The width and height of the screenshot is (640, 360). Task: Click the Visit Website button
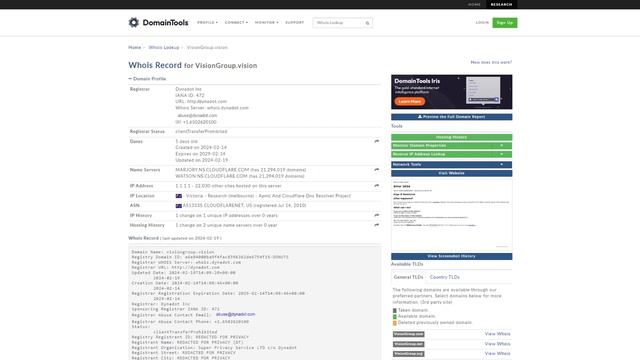pos(451,173)
